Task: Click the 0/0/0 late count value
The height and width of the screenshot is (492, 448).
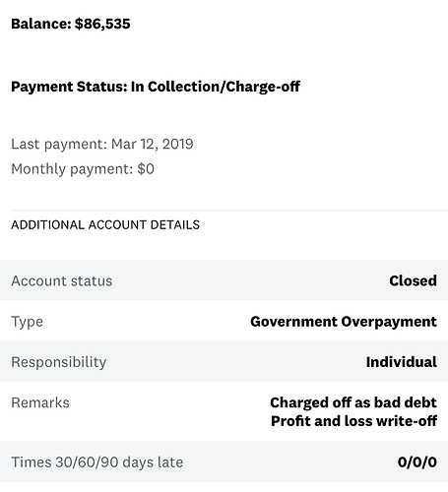Action: [417, 462]
